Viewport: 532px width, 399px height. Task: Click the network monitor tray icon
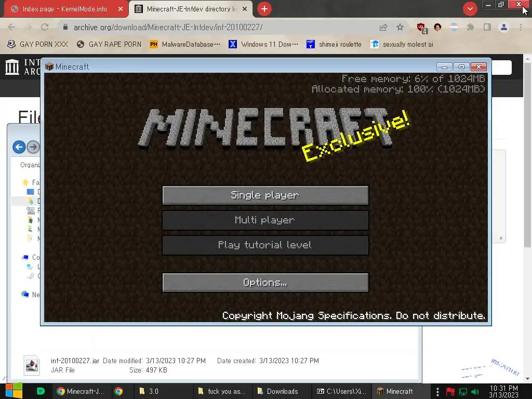(x=463, y=392)
